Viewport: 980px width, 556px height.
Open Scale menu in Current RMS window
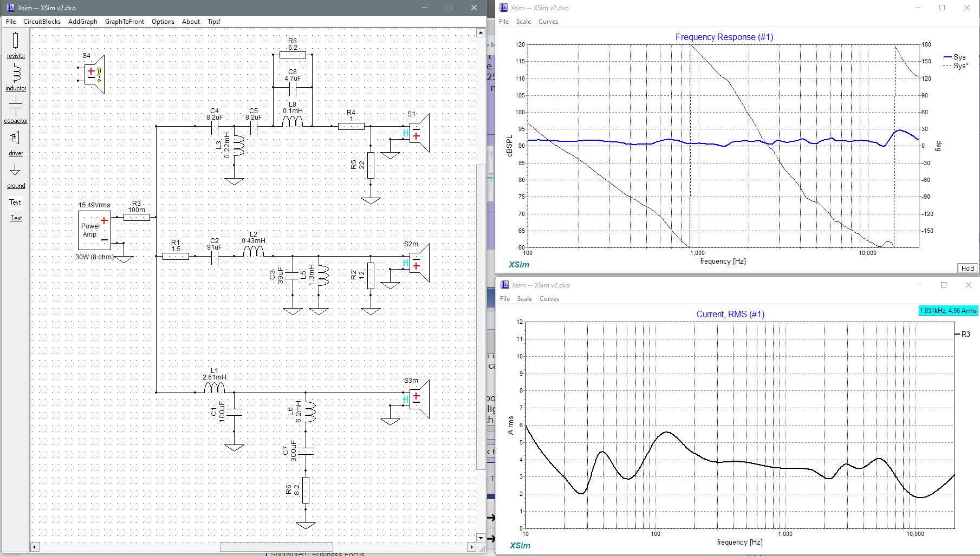(524, 299)
